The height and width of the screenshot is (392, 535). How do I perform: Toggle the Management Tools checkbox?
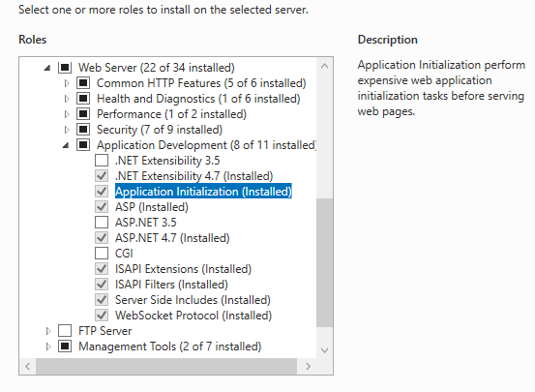click(x=65, y=347)
